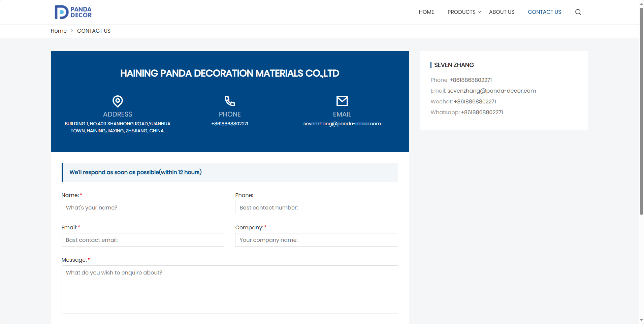Image resolution: width=644 pixels, height=324 pixels.
Task: Click the company name heading
Action: [230, 73]
